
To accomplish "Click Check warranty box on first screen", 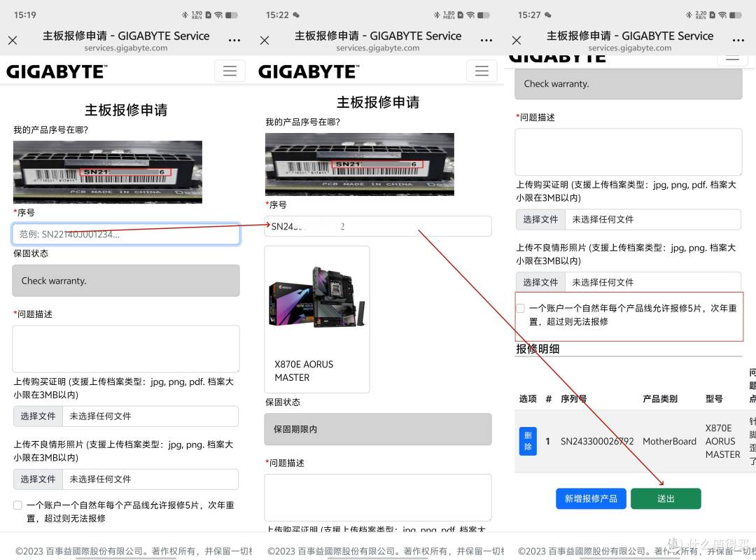I will click(126, 281).
